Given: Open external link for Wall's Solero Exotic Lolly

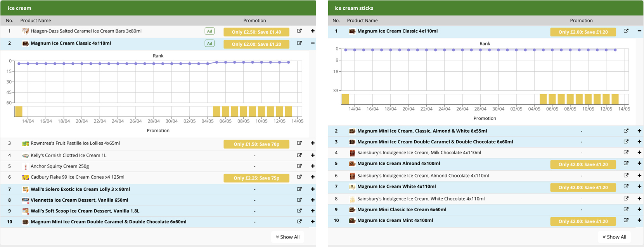Looking at the screenshot, I should pos(299,189).
